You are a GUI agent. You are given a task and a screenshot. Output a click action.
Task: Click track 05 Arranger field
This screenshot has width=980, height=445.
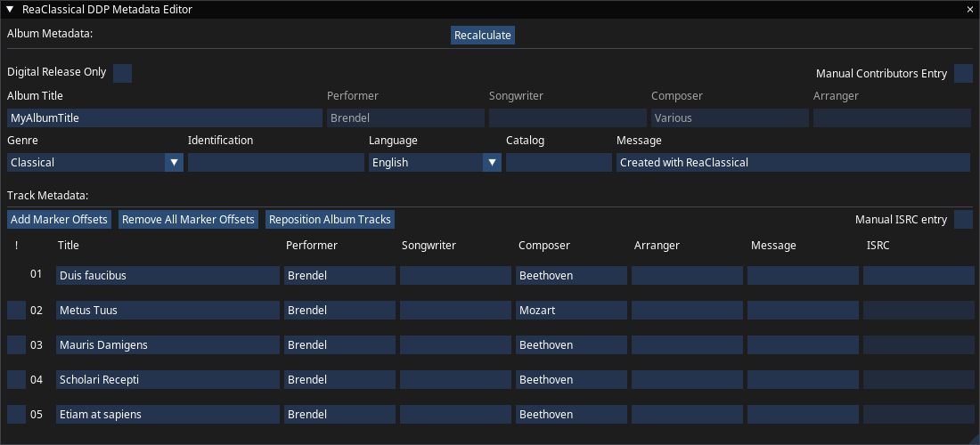688,414
